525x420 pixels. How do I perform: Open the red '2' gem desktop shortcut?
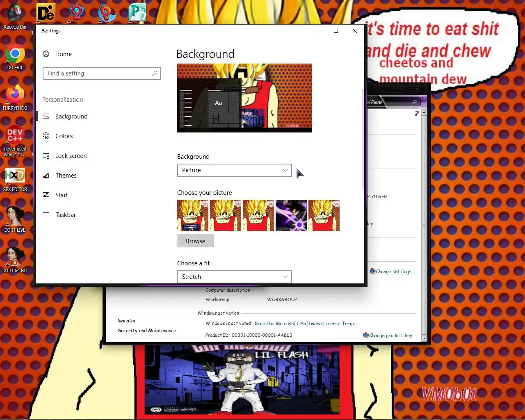pyautogui.click(x=76, y=13)
